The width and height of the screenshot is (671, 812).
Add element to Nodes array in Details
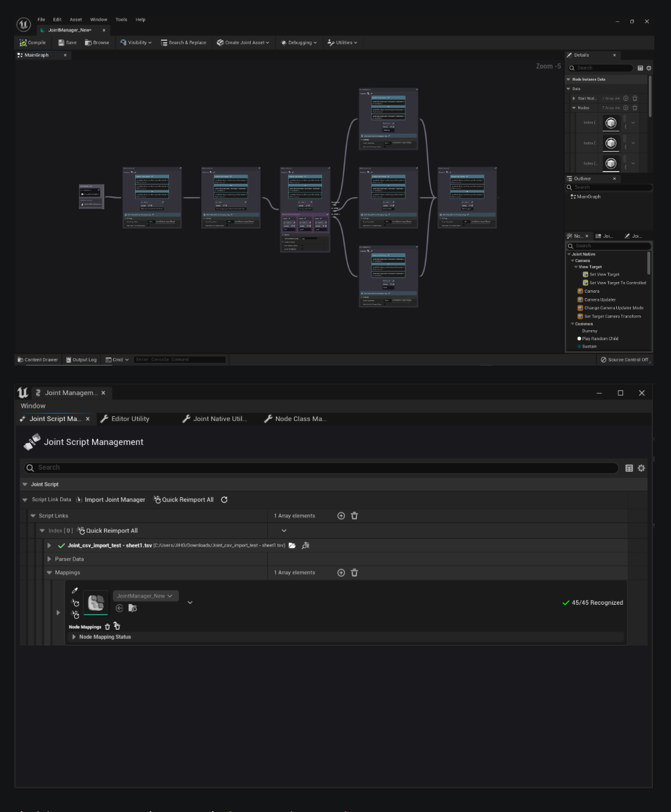click(626, 108)
